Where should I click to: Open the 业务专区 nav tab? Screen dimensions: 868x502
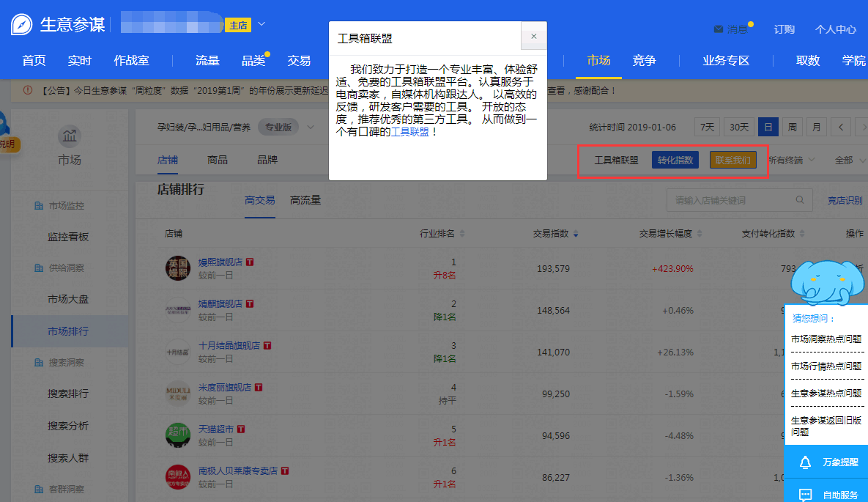tap(726, 60)
